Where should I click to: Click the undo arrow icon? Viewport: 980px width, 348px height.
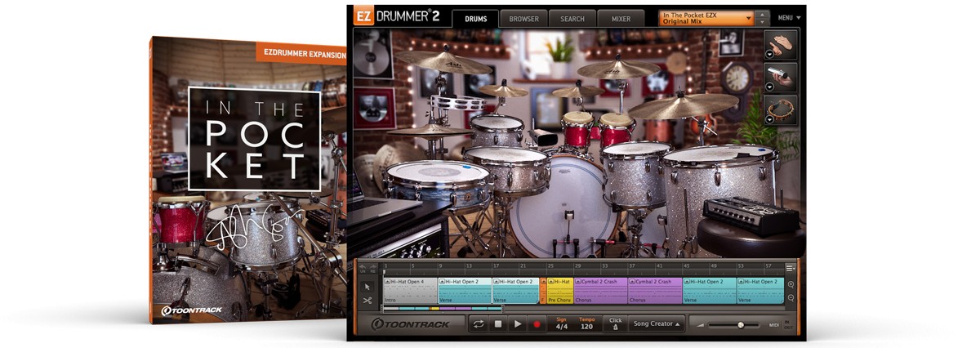click(363, 267)
